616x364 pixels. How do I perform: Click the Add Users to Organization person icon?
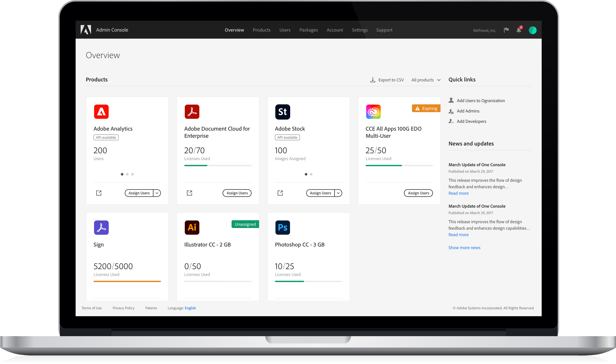[x=451, y=100]
